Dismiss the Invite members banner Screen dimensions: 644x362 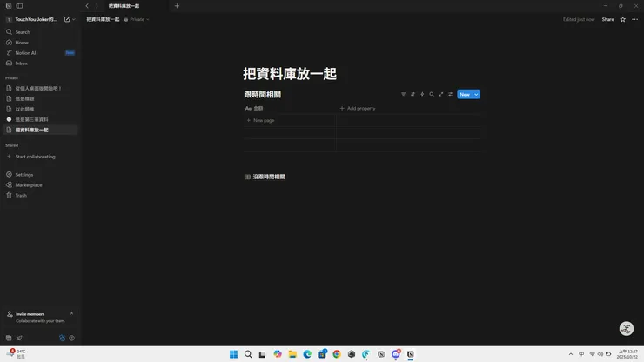coord(71,313)
